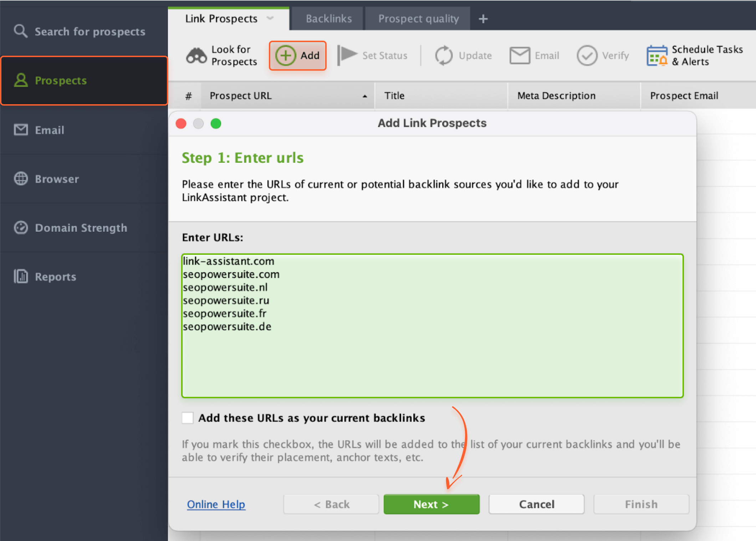Click the Search for prospects magnifier icon
The height and width of the screenshot is (541, 756).
click(20, 31)
